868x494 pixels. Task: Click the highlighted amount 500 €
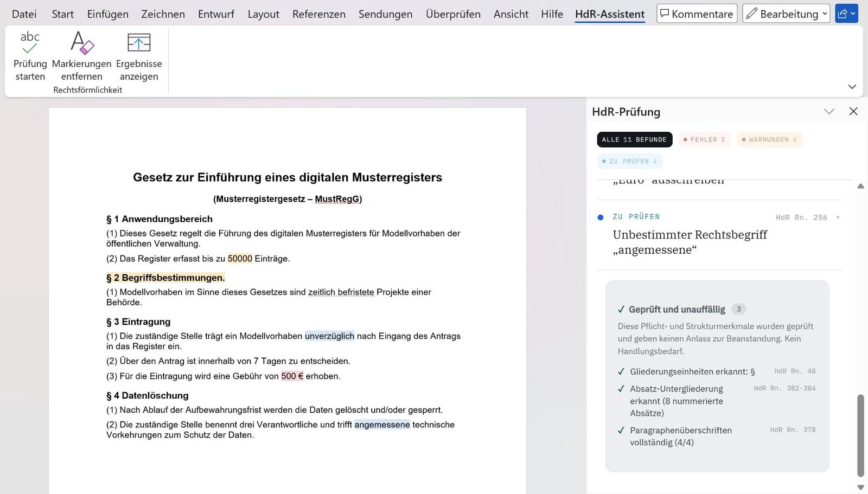point(292,376)
